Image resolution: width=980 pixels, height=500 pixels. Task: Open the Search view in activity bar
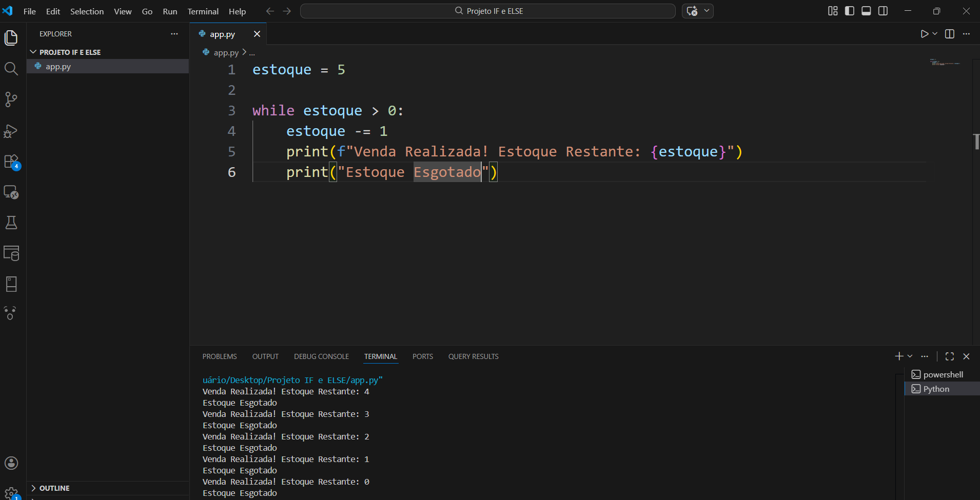[11, 69]
